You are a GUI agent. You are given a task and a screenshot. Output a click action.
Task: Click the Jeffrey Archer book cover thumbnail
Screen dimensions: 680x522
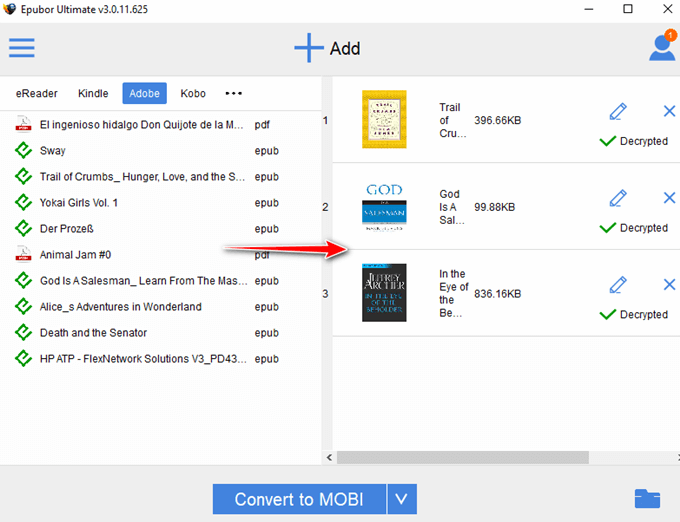[x=384, y=293]
